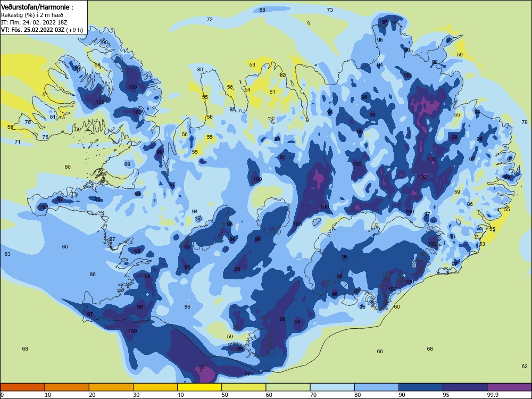532x399 pixels.
Task: Pick the pale yellow 50–60 legend swatch
Action: coord(244,387)
